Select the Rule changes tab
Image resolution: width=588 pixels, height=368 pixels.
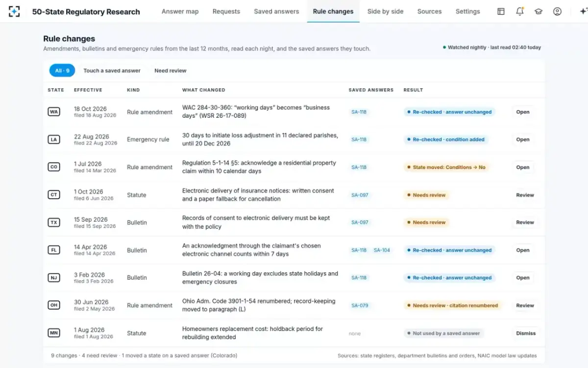click(x=333, y=11)
